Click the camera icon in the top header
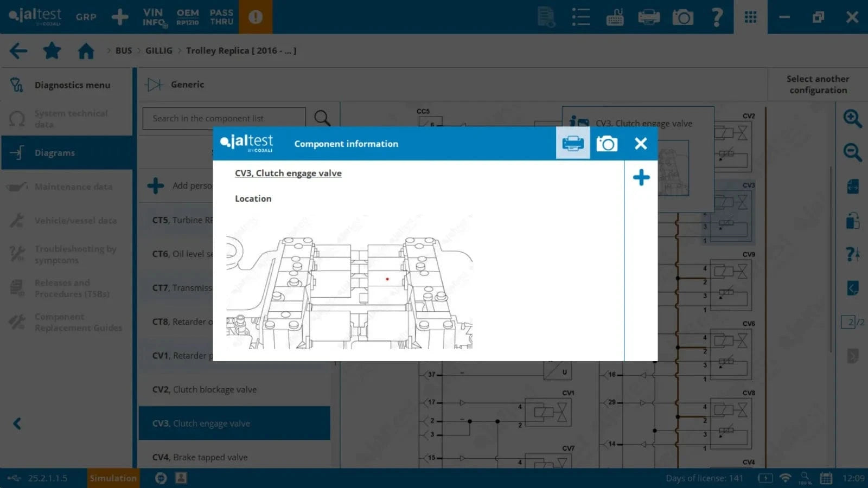The height and width of the screenshot is (488, 868). pos(682,17)
